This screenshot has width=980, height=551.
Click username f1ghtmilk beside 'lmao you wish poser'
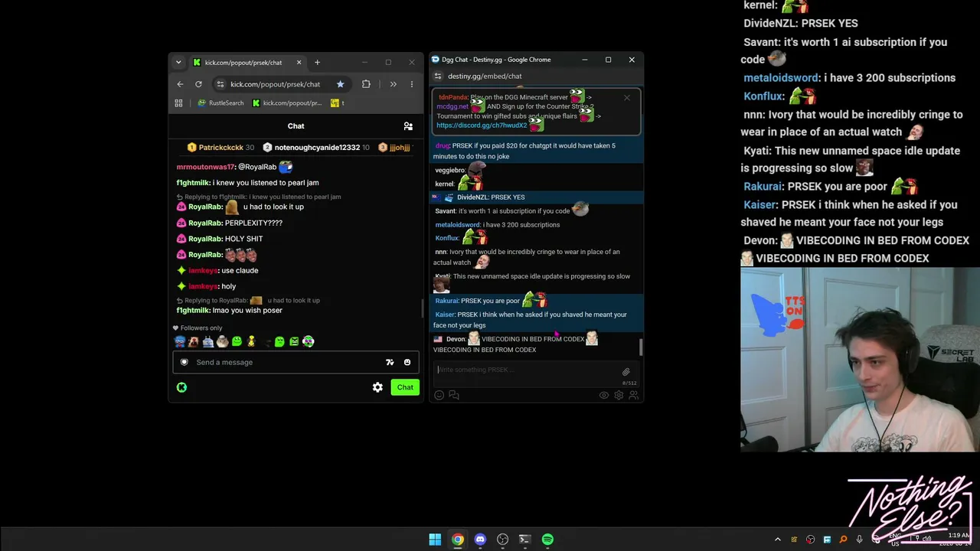(x=193, y=310)
